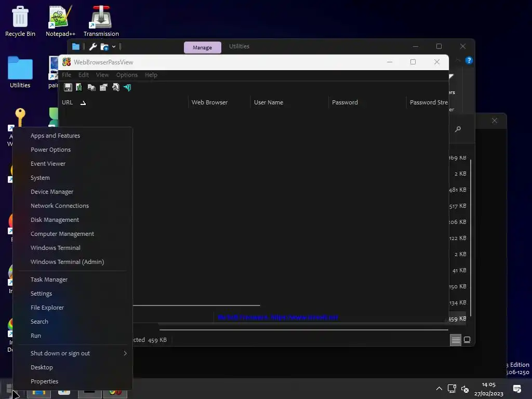The width and height of the screenshot is (532, 399).
Task: Open the Quick Access Toolbar dropdown arrow
Action: click(x=114, y=47)
